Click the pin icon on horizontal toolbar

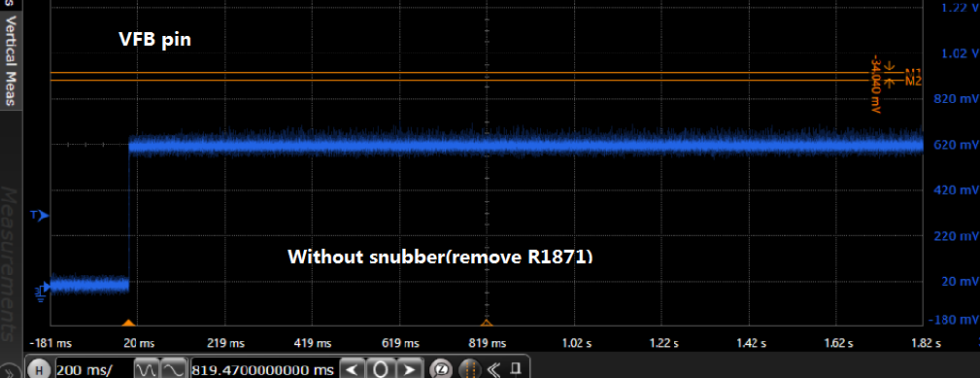515,369
